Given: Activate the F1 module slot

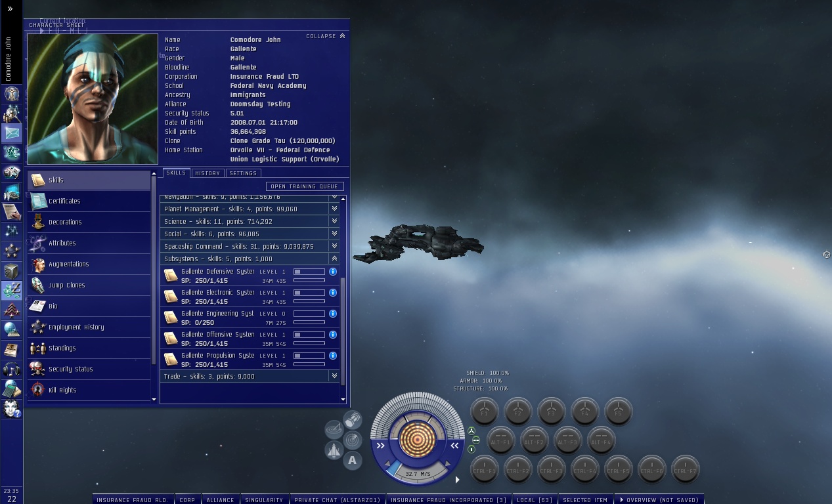Looking at the screenshot, I should point(485,412).
